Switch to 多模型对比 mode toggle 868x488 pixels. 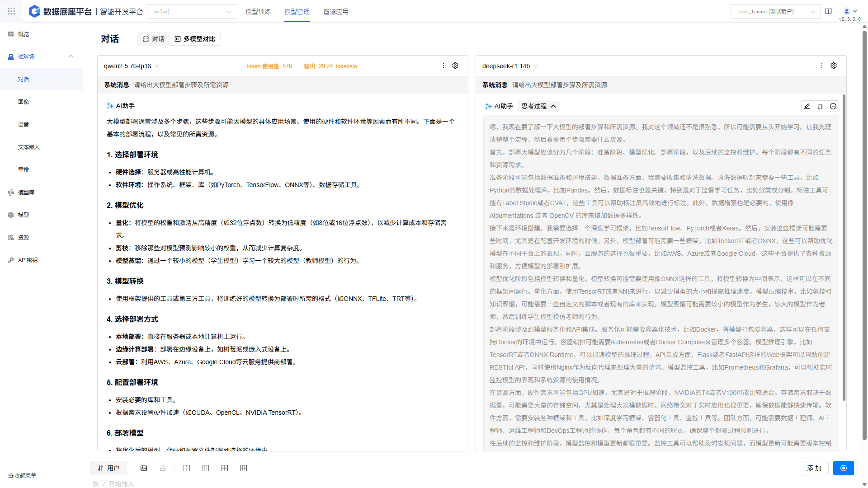tap(195, 39)
